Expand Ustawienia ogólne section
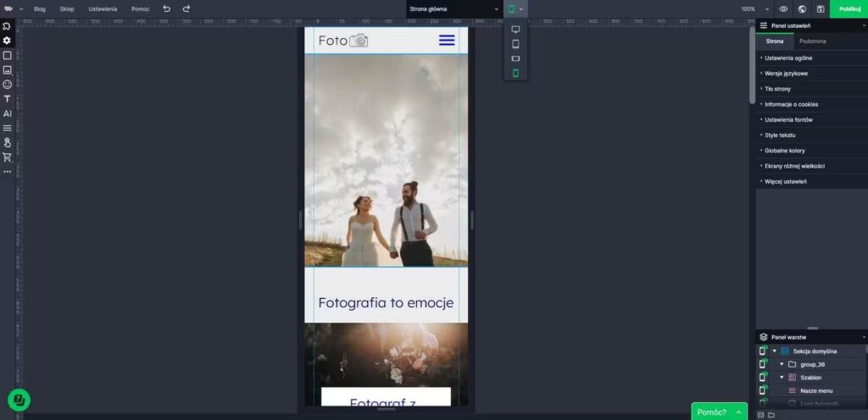 click(811, 58)
